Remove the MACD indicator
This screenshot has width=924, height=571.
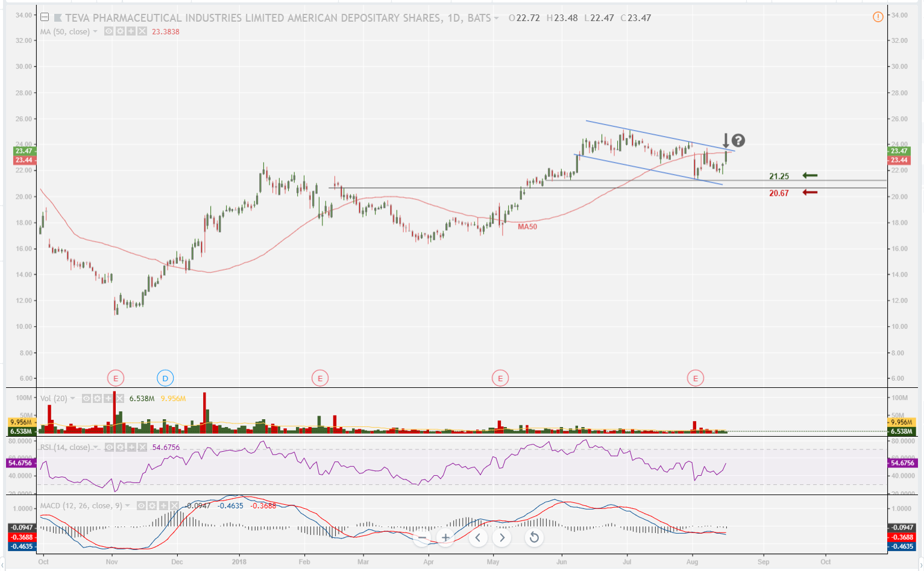[x=174, y=505]
